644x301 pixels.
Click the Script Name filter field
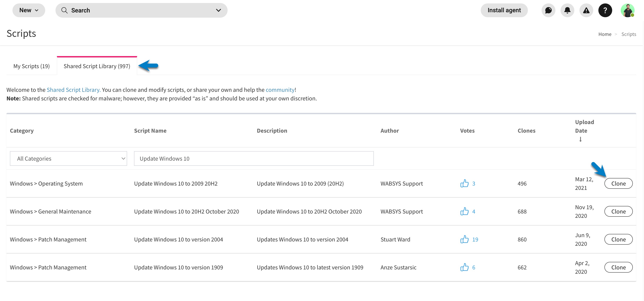(254, 158)
